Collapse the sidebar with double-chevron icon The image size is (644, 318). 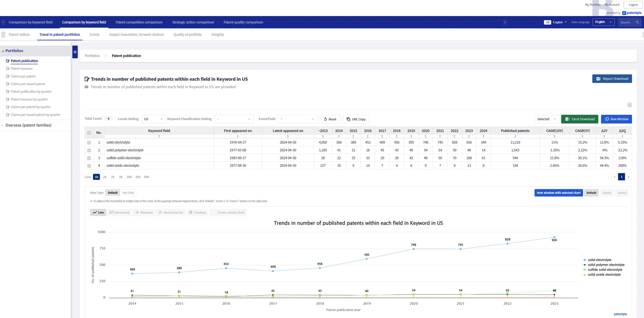(x=75, y=52)
